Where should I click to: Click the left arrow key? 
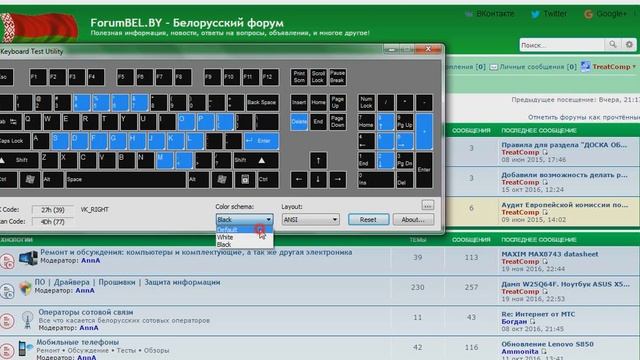299,180
